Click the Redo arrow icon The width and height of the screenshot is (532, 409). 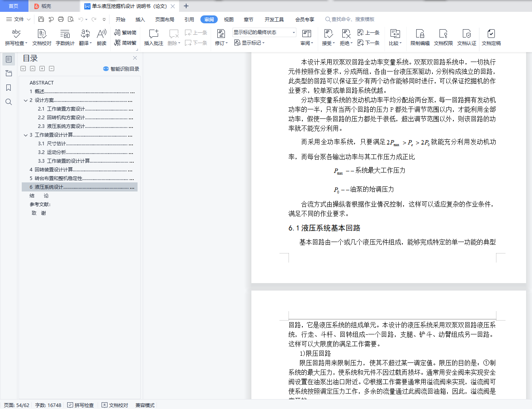tap(94, 19)
